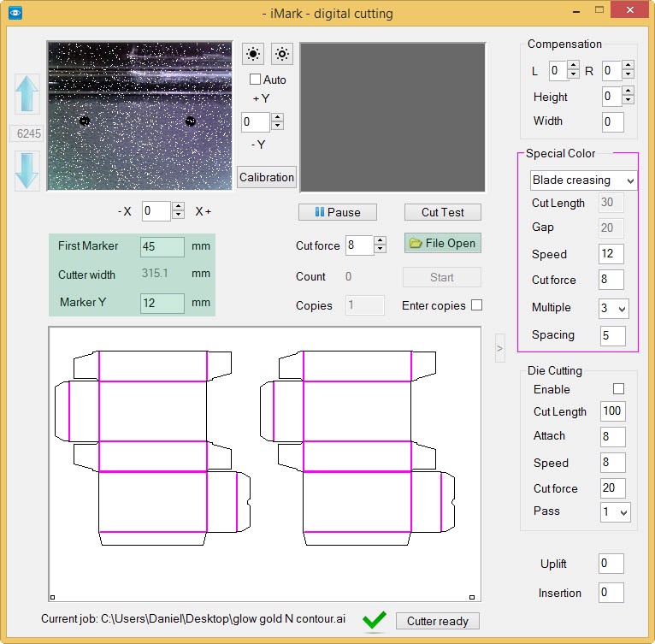Click the Die Cutting Cut Length field
This screenshot has height=644, width=655.
pos(613,411)
